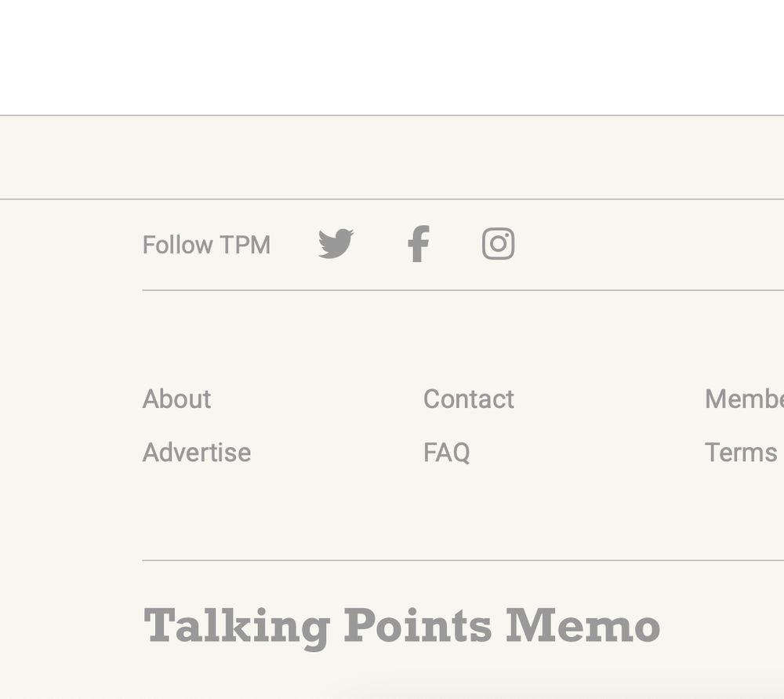Learn about TPM through the About link

pos(176,399)
